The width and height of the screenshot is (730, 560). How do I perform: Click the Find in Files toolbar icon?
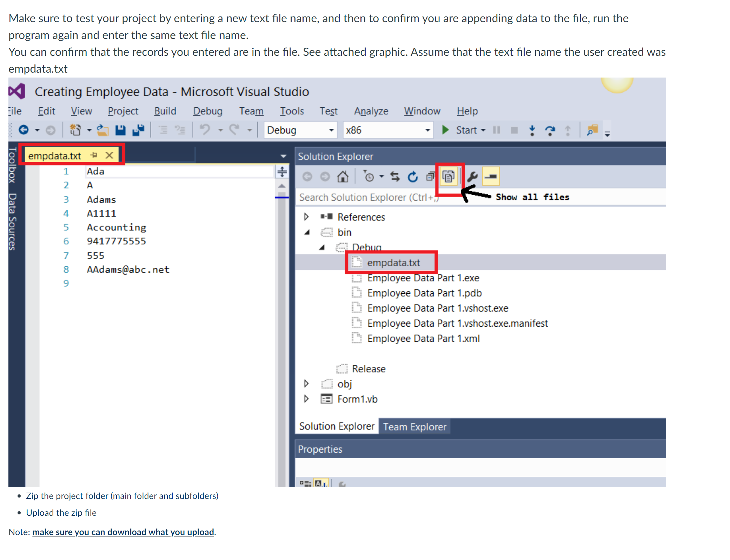click(x=592, y=130)
